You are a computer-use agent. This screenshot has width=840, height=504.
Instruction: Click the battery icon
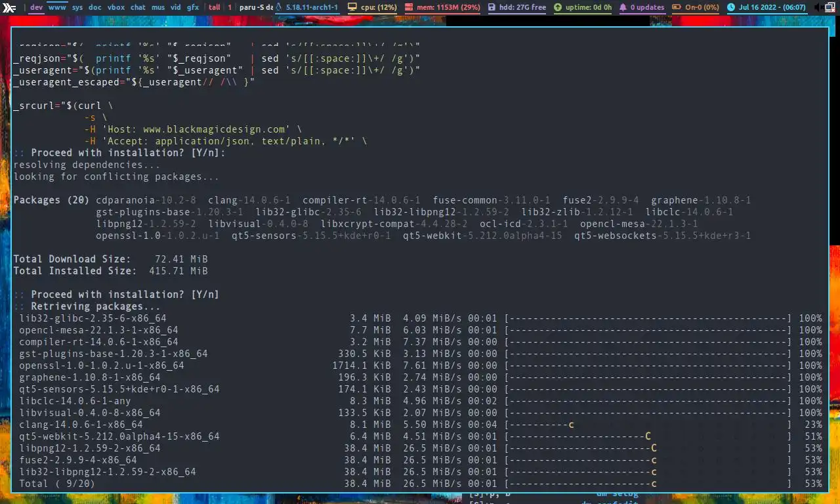tap(676, 7)
